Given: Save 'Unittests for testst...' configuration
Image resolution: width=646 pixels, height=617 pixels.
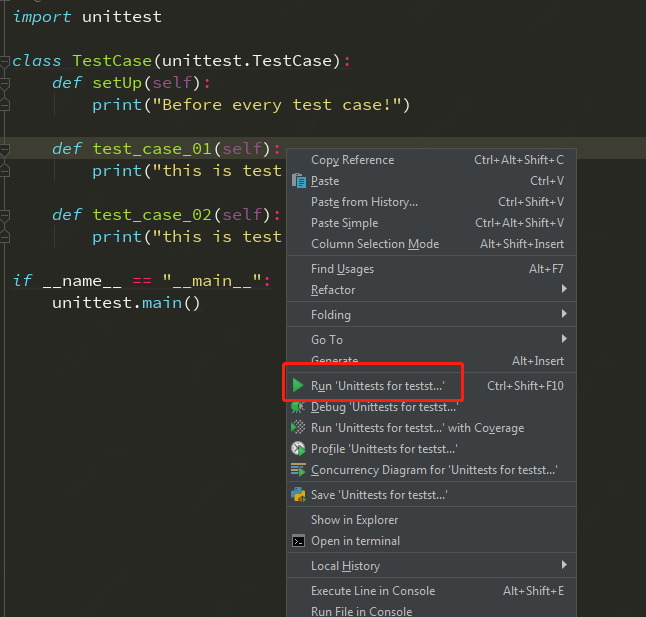Looking at the screenshot, I should [431, 495].
